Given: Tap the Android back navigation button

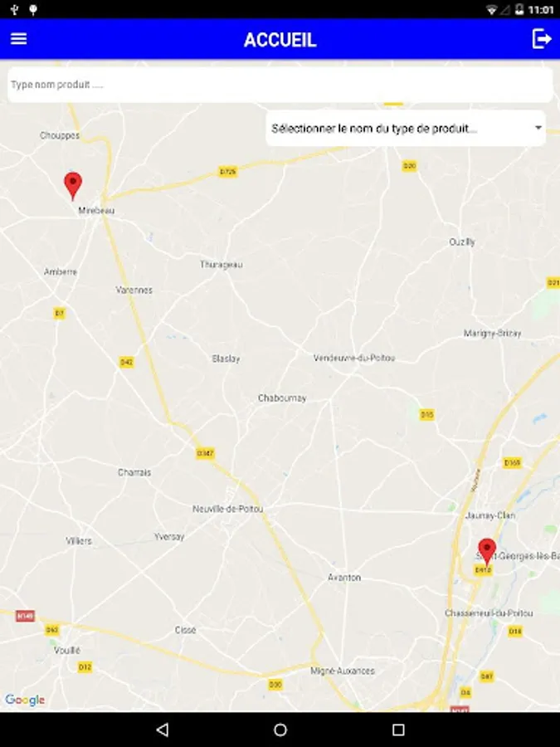Looking at the screenshot, I should 163,730.
